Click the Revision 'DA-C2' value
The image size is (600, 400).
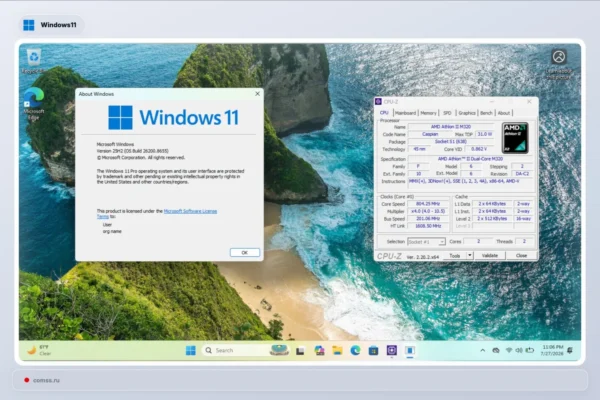tap(522, 173)
